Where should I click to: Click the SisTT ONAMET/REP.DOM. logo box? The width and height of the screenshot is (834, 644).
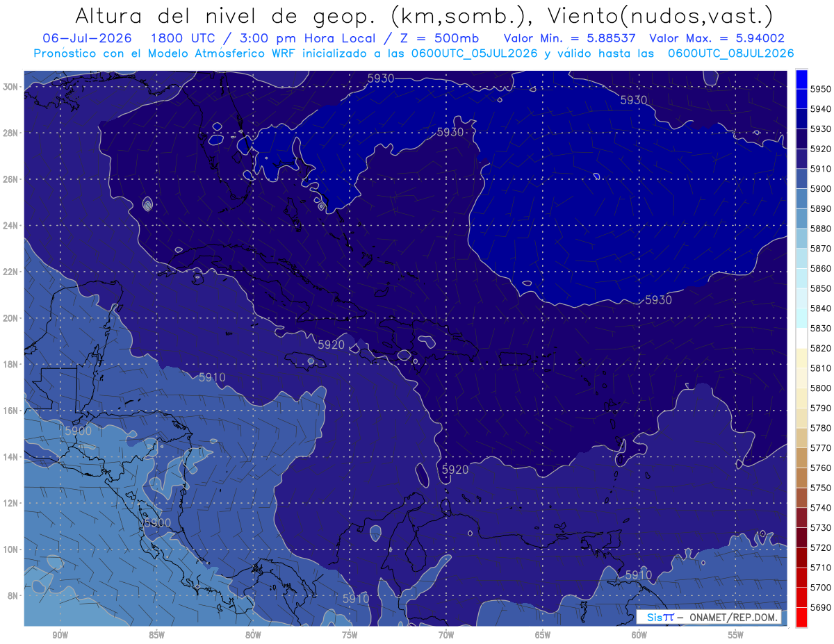click(708, 617)
